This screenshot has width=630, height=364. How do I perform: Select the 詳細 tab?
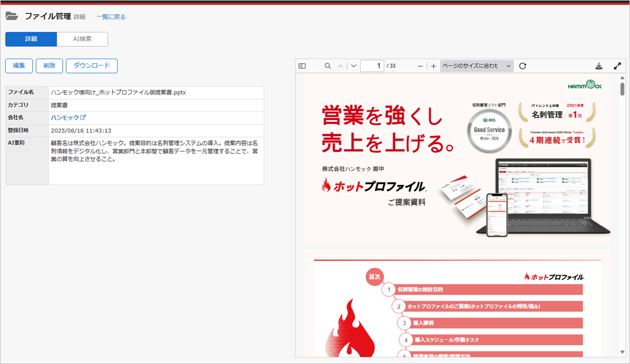click(31, 39)
